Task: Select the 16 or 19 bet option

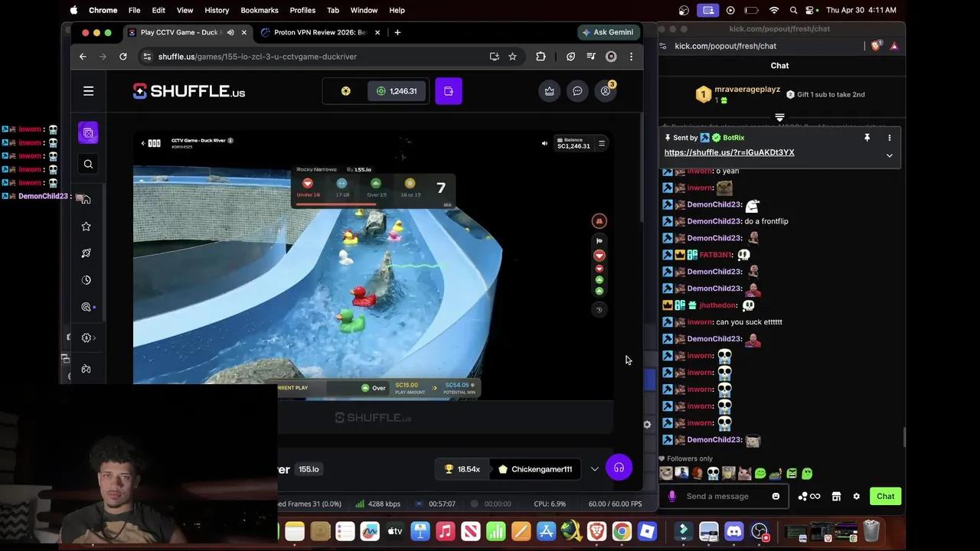Action: [x=410, y=187]
